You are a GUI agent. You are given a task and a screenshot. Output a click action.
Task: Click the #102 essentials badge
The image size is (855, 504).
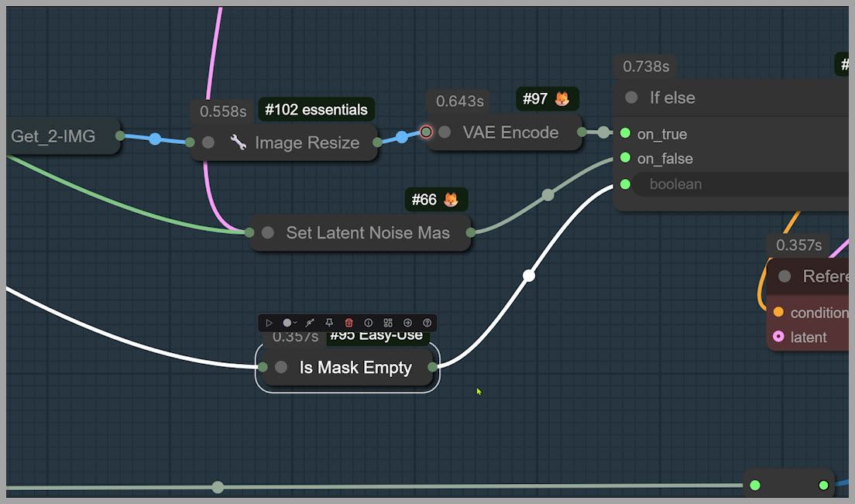pyautogui.click(x=316, y=110)
